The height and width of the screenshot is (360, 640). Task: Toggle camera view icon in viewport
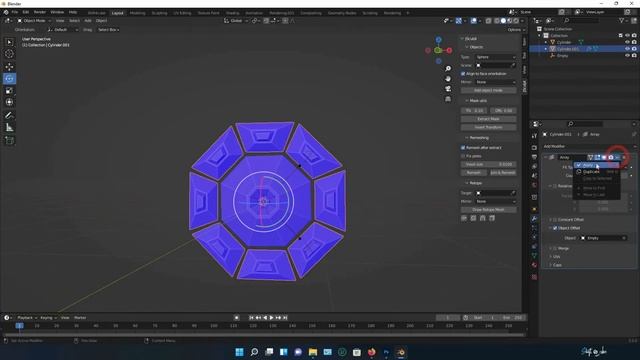click(448, 89)
